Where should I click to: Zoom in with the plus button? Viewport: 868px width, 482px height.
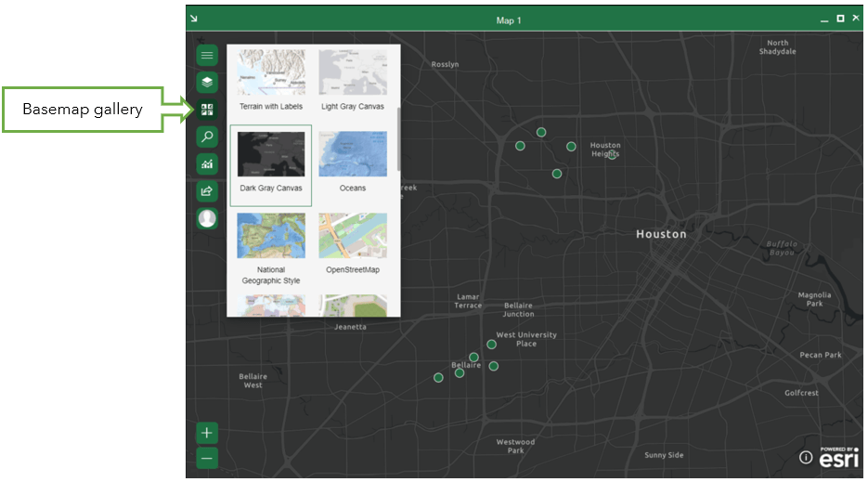(x=207, y=433)
